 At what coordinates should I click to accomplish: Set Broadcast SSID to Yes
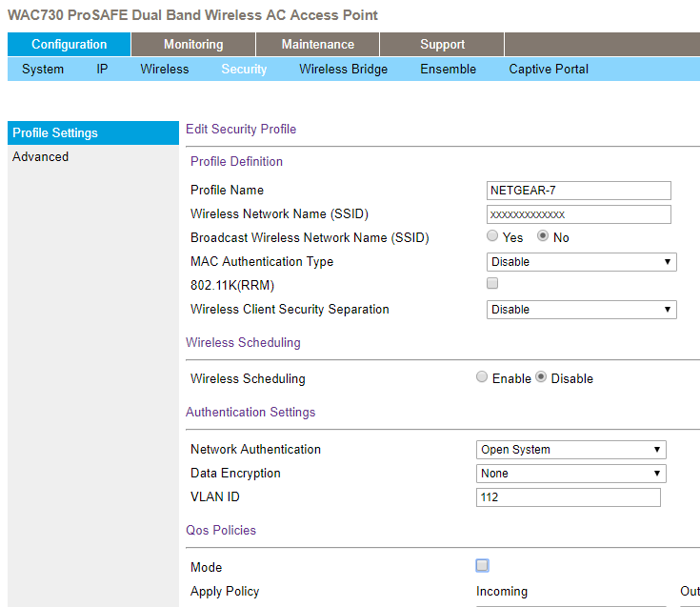(x=492, y=235)
